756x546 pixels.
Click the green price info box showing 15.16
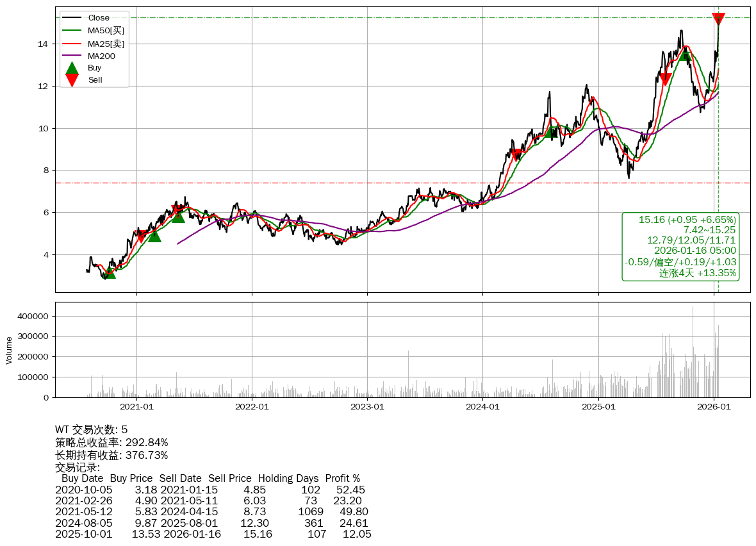coord(680,246)
